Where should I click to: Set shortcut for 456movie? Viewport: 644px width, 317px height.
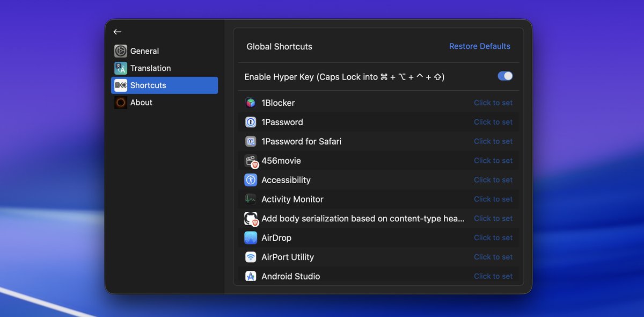(x=493, y=161)
